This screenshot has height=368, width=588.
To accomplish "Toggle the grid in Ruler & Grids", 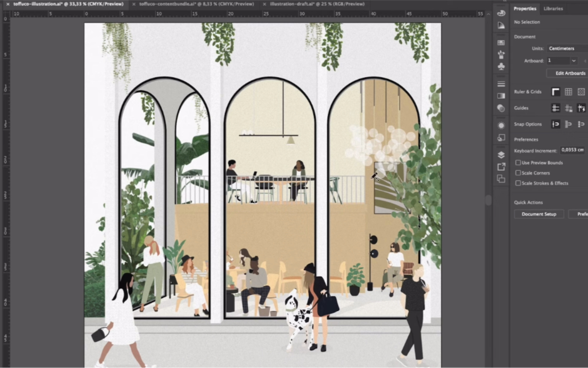I will 568,92.
